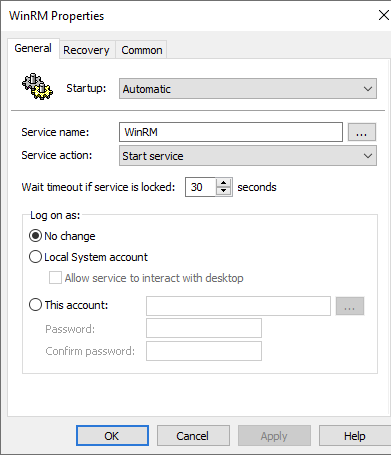391x455 pixels.
Task: Browse for a service with the ellipsis button
Action: click(362, 132)
